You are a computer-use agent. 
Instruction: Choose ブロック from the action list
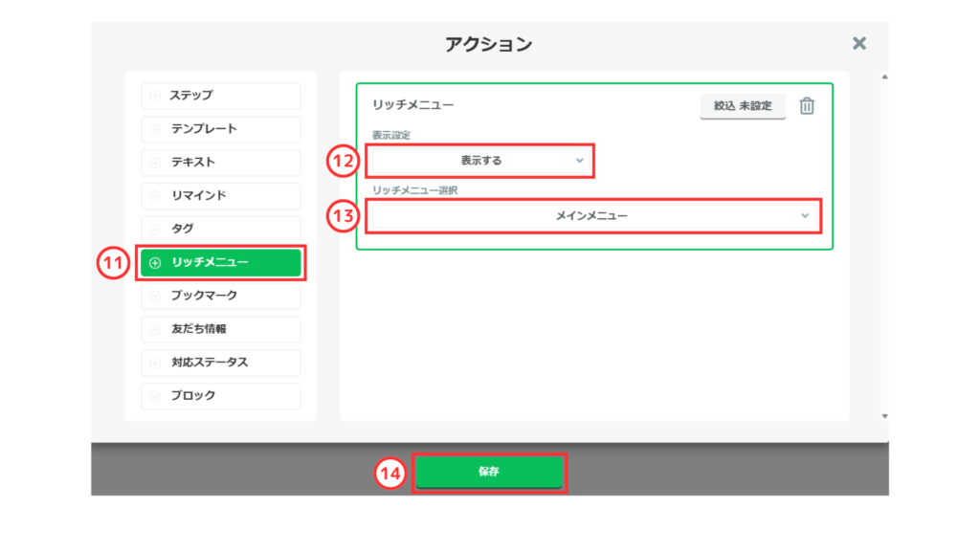(x=221, y=396)
